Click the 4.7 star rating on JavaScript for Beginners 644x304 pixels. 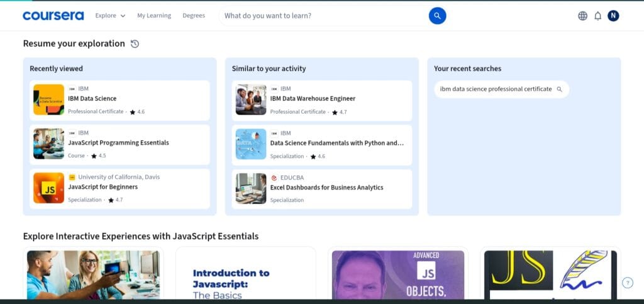pos(116,200)
